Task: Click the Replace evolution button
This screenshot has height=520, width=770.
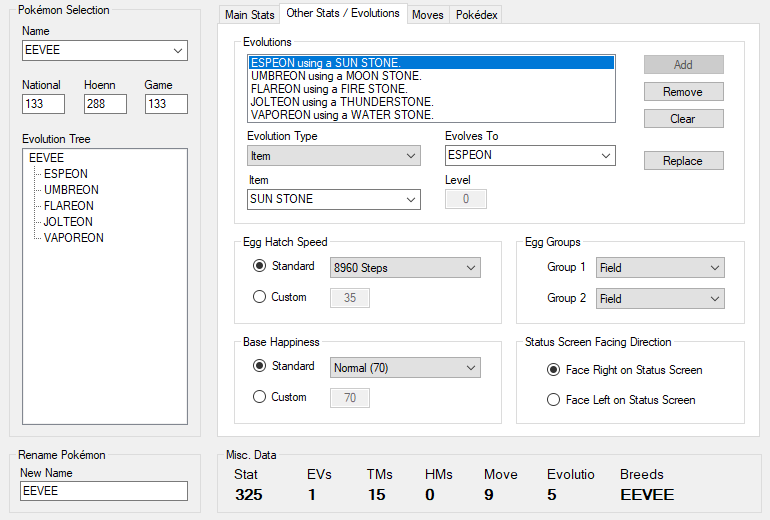Action: click(684, 161)
